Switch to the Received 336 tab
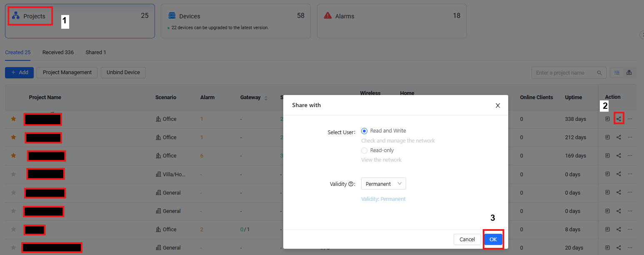The width and height of the screenshot is (644, 255). click(58, 52)
